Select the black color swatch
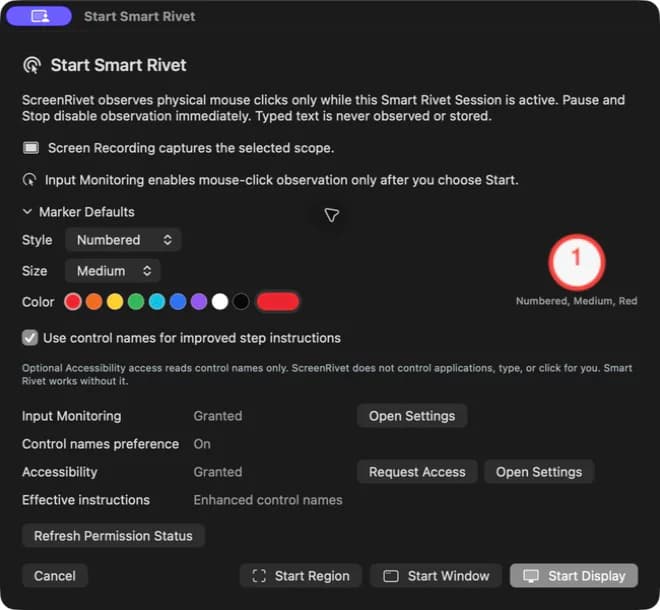 (x=241, y=302)
